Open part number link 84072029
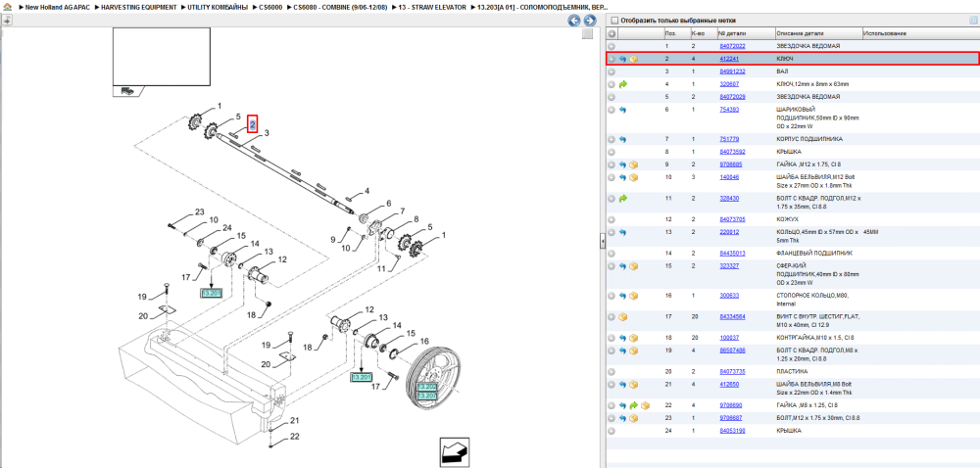This screenshot has height=468, width=980. [732, 97]
